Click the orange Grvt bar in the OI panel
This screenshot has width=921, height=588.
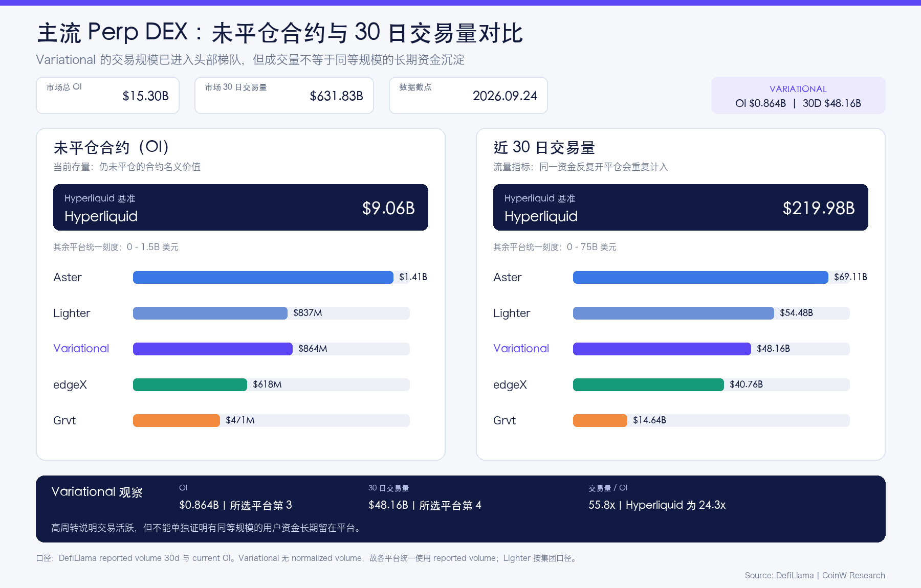[x=177, y=420]
